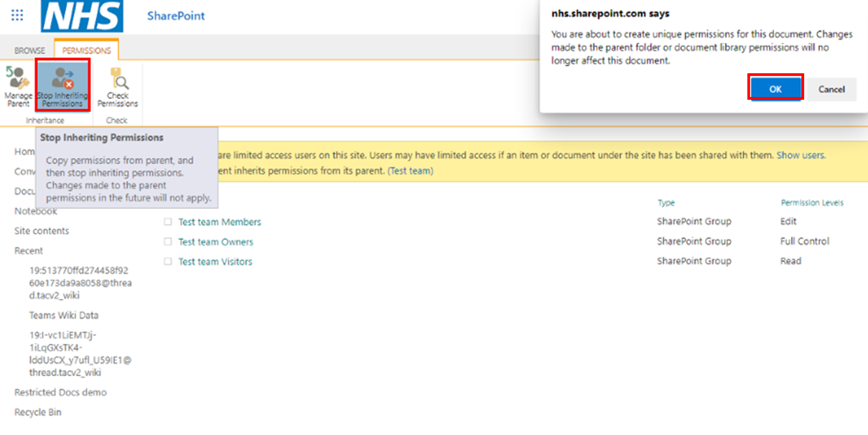868x435 pixels.
Task: Open the wiki link starting 19:513770ffd
Action: [x=80, y=282]
